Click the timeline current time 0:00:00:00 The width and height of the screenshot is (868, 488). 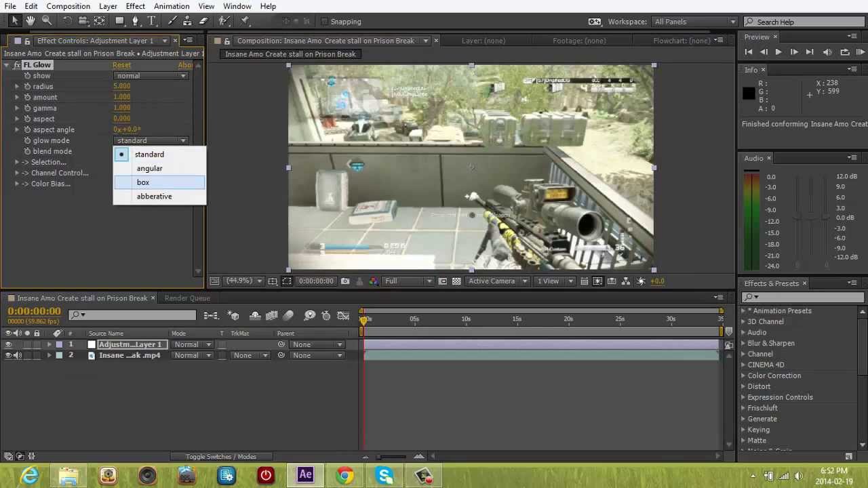point(35,312)
